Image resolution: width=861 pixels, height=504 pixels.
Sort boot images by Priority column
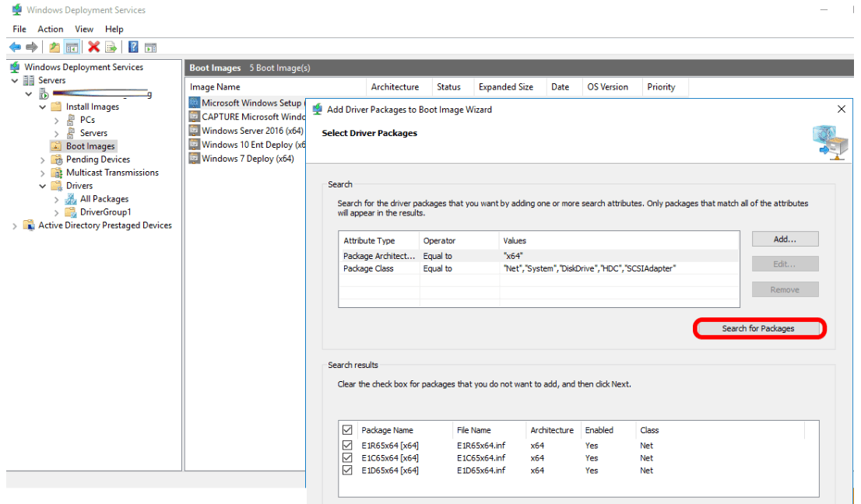click(x=664, y=86)
